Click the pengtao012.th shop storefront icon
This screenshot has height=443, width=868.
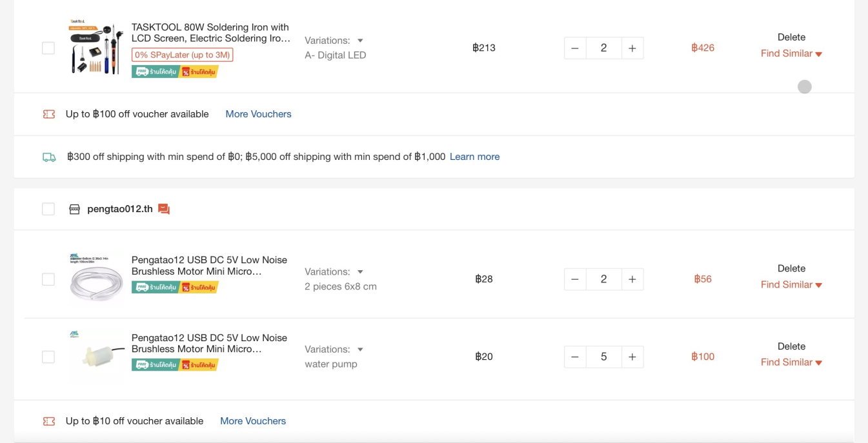[74, 209]
